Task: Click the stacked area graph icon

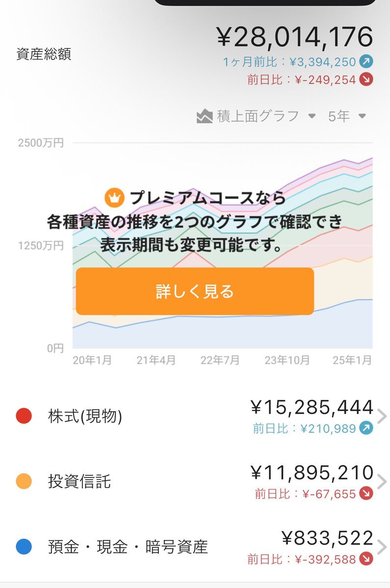Action: pos(205,117)
